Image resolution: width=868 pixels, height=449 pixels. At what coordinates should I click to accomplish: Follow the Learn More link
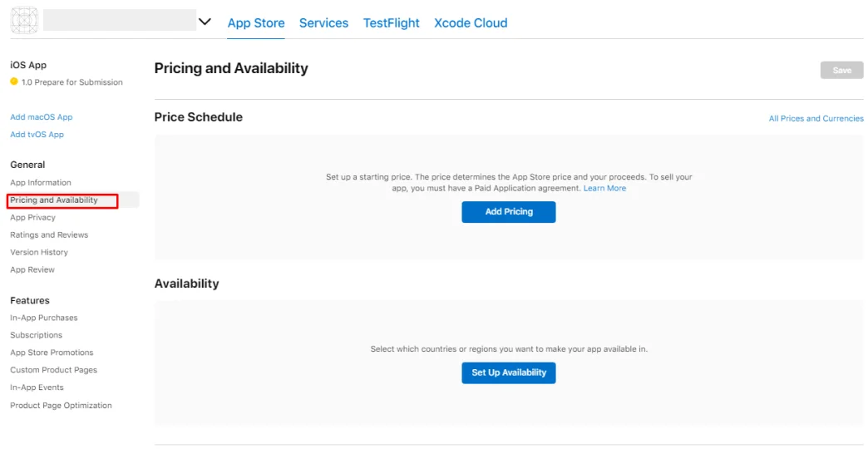pos(604,188)
